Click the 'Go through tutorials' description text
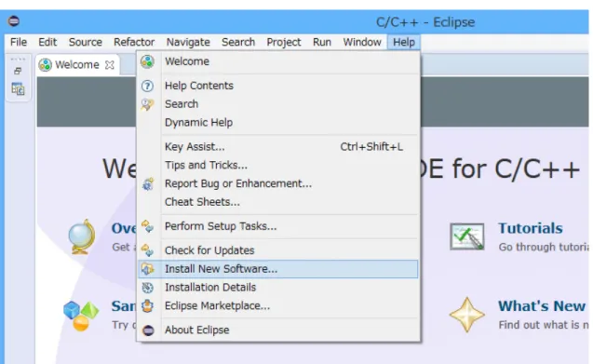This screenshot has height=364, width=593. pos(544,247)
